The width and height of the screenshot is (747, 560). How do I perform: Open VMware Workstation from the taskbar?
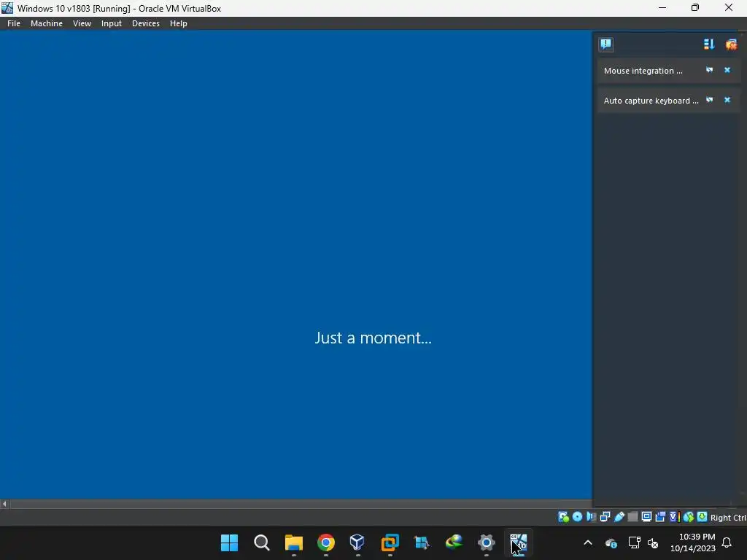coord(390,542)
